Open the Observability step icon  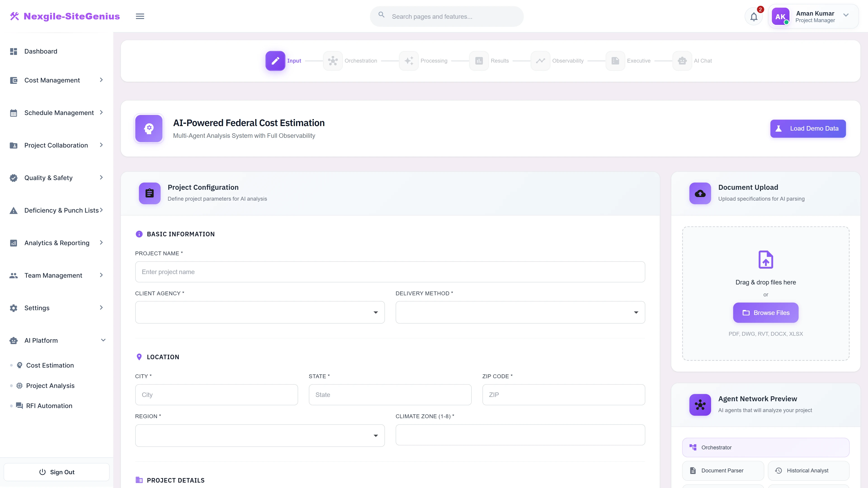click(540, 61)
